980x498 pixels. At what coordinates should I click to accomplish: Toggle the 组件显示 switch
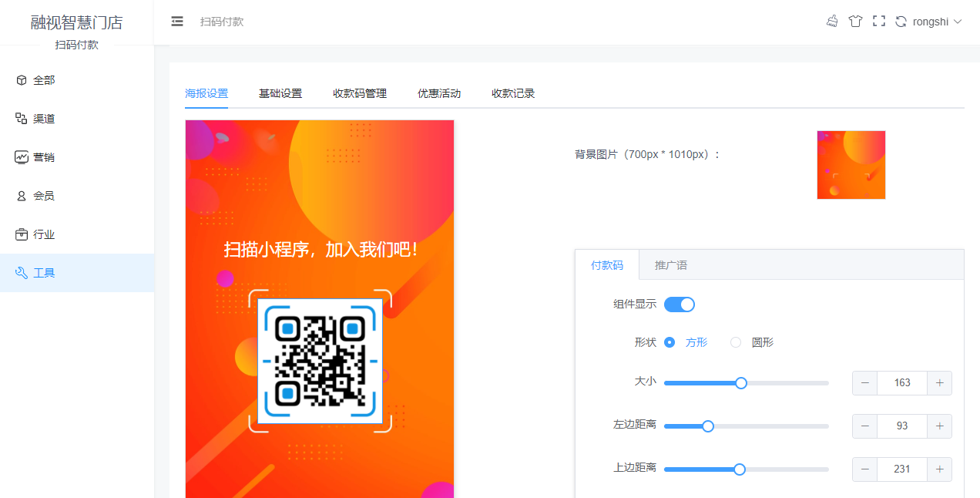tap(680, 305)
